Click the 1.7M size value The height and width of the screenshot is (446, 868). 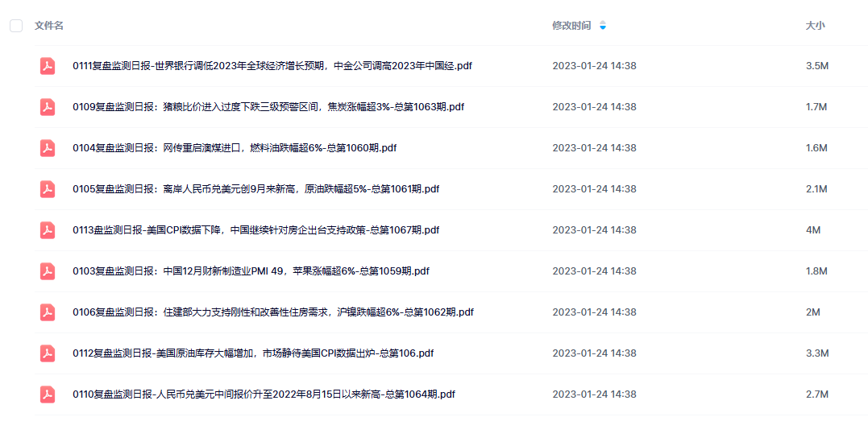tap(816, 106)
